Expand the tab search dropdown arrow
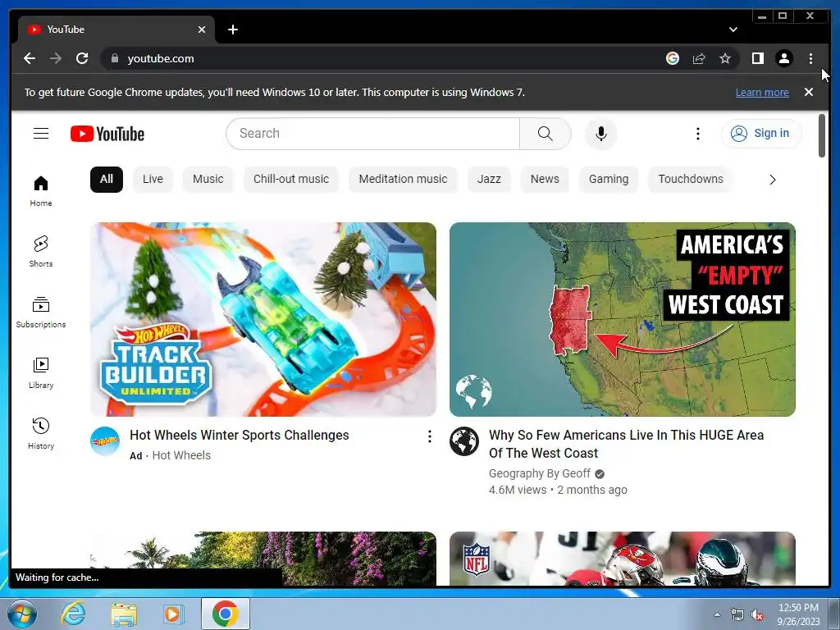The image size is (840, 630). [x=733, y=30]
